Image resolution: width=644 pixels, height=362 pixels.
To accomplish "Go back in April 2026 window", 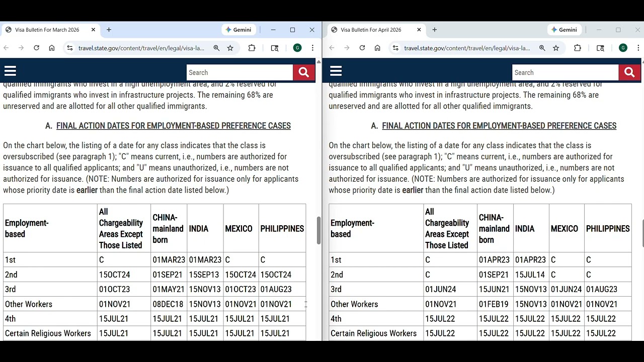I will pos(332,48).
